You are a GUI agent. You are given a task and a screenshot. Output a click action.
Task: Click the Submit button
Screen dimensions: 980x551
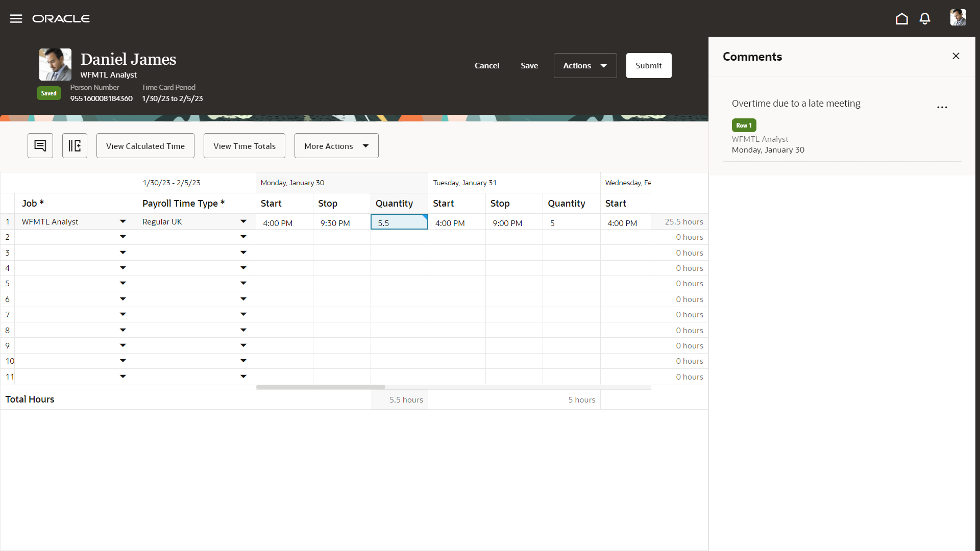(x=648, y=66)
